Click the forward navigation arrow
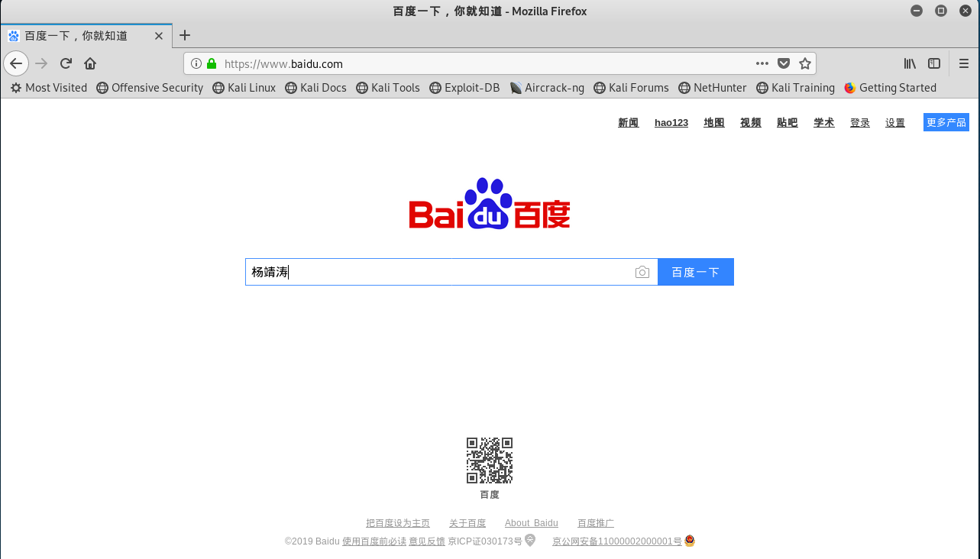 (41, 63)
